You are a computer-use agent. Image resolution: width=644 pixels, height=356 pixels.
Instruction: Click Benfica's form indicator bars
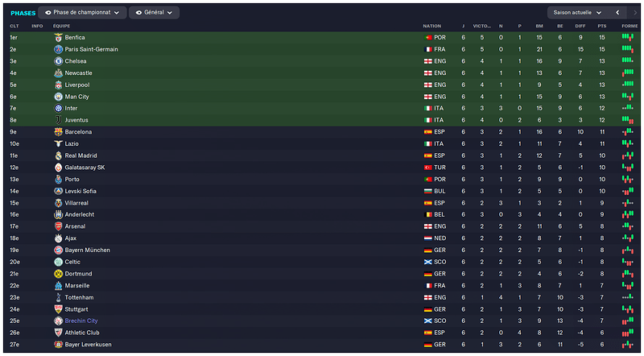click(628, 37)
